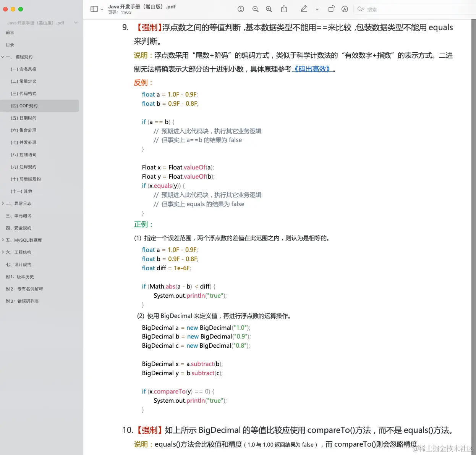Open the 《码出高效》 link
Screen dimensions: 476x455
click(312, 69)
